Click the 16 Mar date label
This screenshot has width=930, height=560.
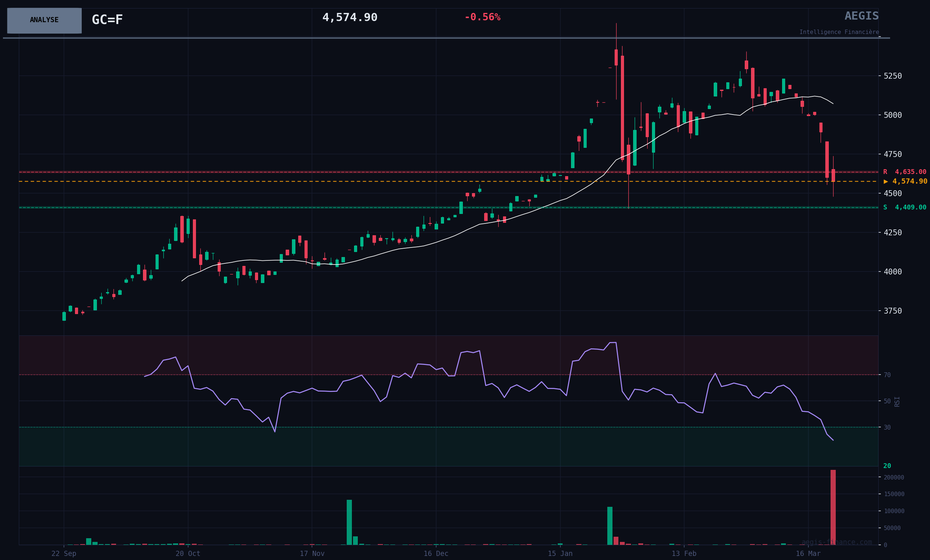(x=808, y=554)
